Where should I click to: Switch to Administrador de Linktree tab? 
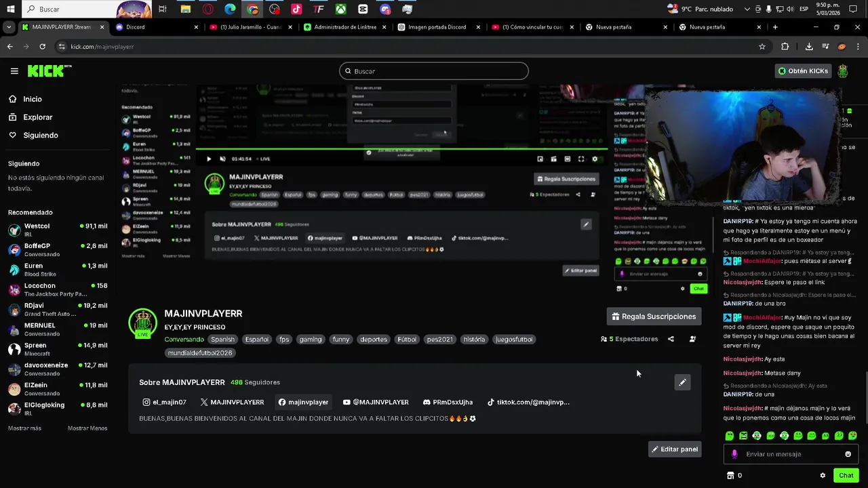pos(344,27)
